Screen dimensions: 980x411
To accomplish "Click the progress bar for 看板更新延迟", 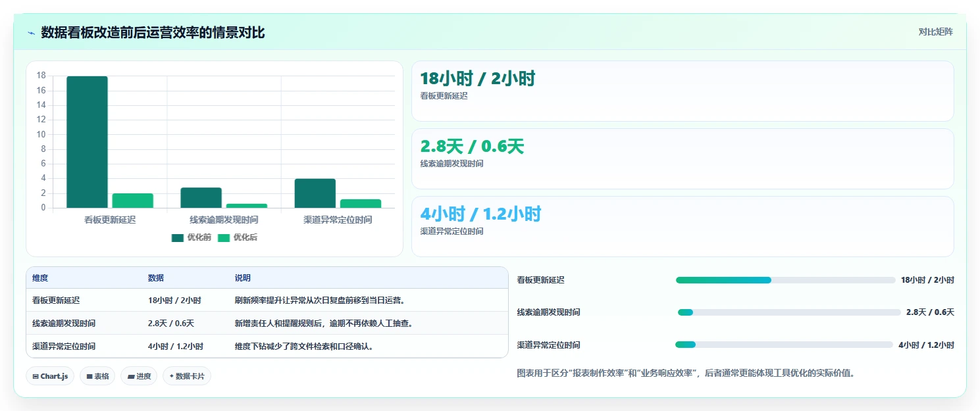I will 786,280.
